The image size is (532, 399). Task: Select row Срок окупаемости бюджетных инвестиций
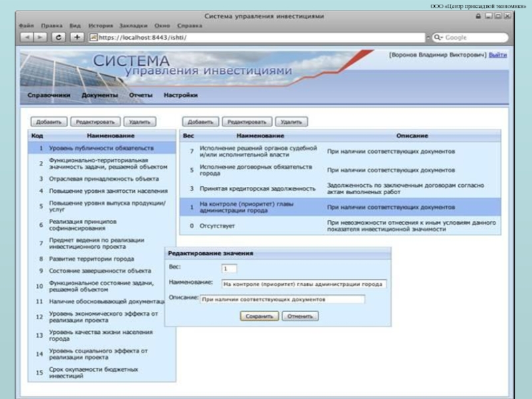tap(102, 372)
